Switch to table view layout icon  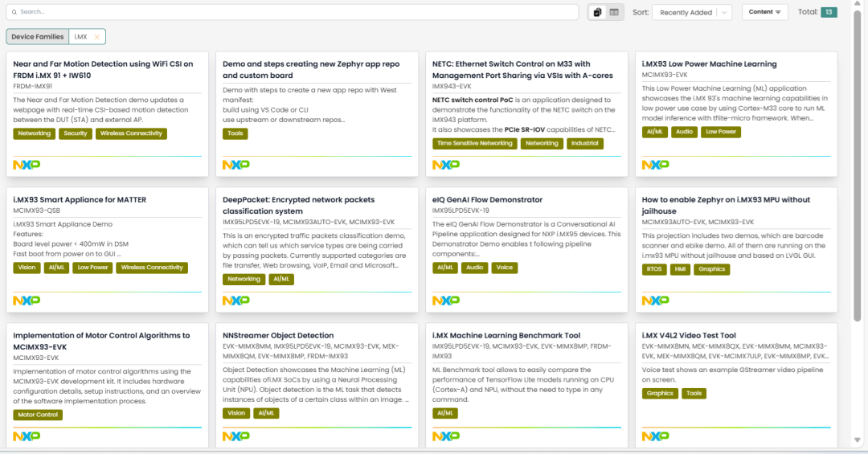click(614, 12)
